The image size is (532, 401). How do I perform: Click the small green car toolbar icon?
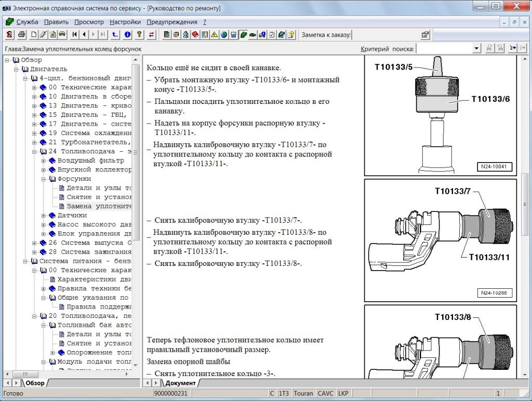point(253,35)
